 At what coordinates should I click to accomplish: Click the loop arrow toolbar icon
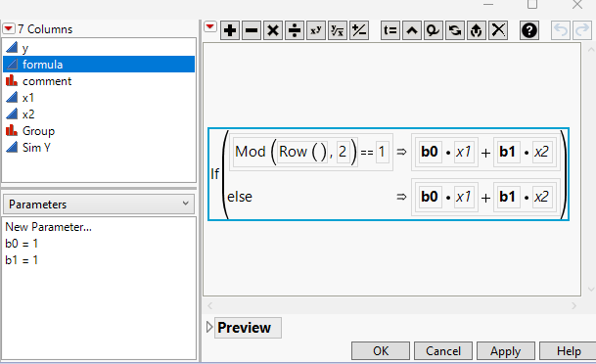(x=434, y=30)
